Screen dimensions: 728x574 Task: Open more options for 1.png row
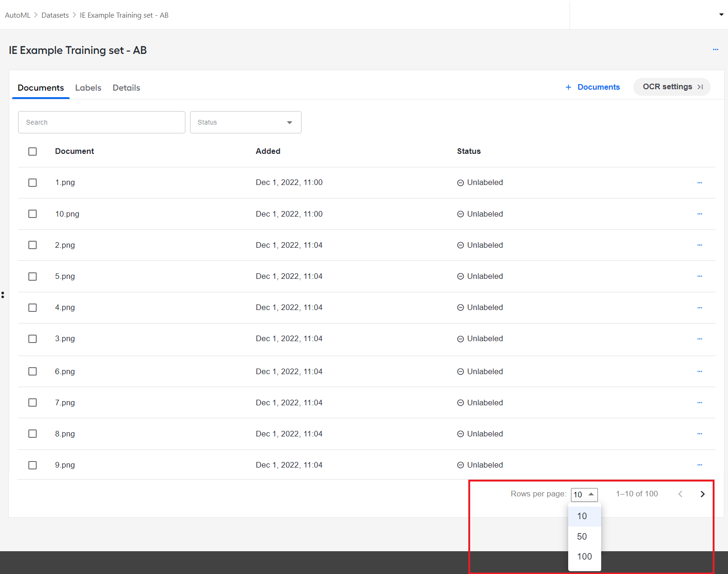tap(700, 183)
